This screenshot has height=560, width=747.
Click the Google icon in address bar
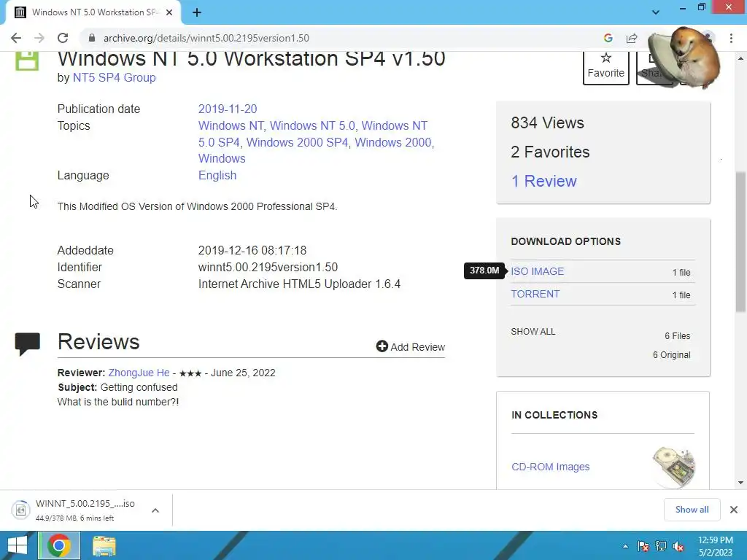pyautogui.click(x=608, y=38)
